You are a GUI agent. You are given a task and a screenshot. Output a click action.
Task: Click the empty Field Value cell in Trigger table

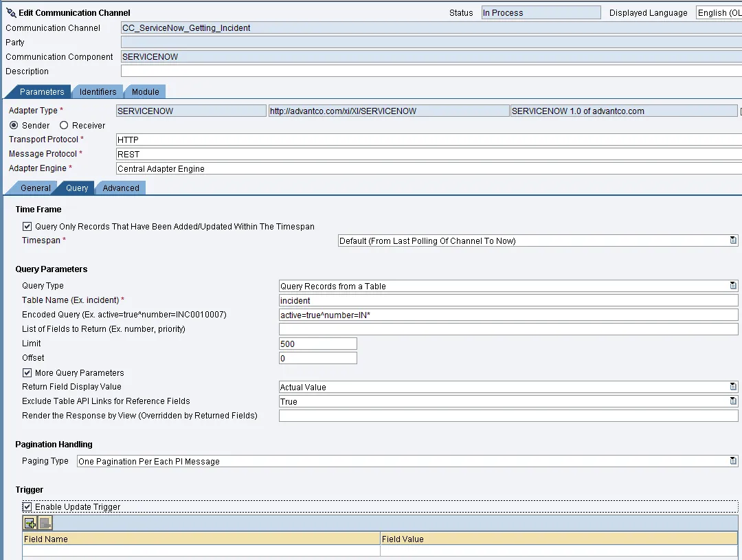click(x=559, y=550)
